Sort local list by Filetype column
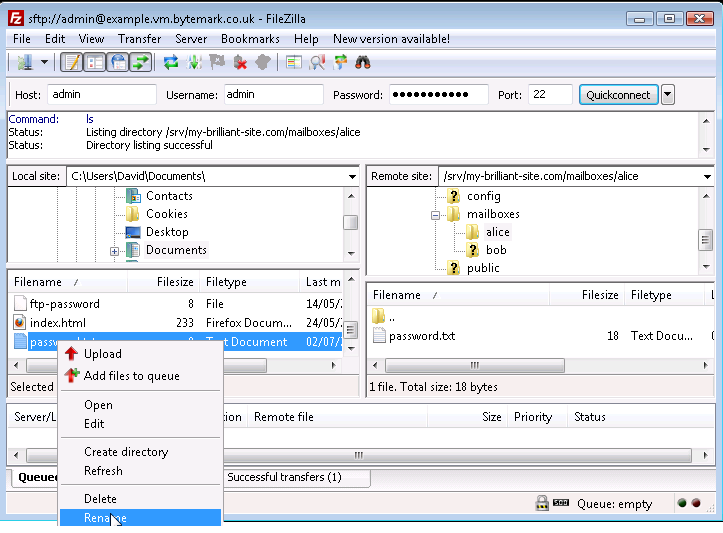The image size is (723, 533). click(x=249, y=282)
